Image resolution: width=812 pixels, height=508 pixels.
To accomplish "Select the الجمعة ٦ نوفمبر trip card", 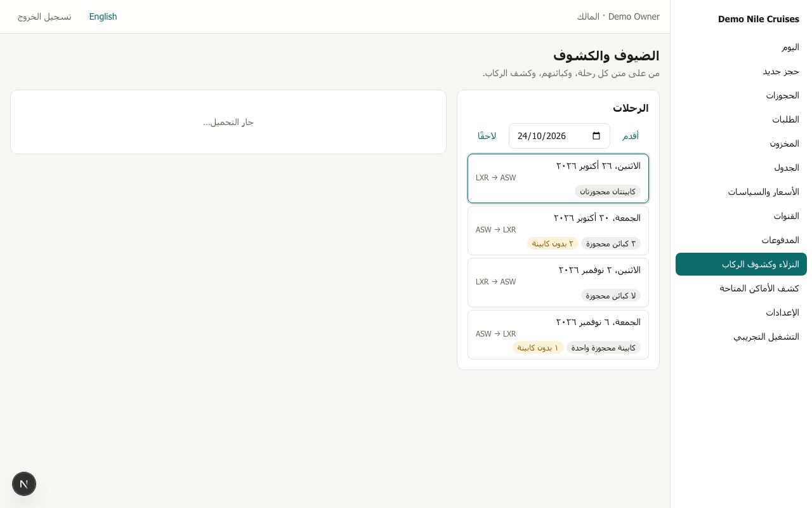I will [x=558, y=335].
